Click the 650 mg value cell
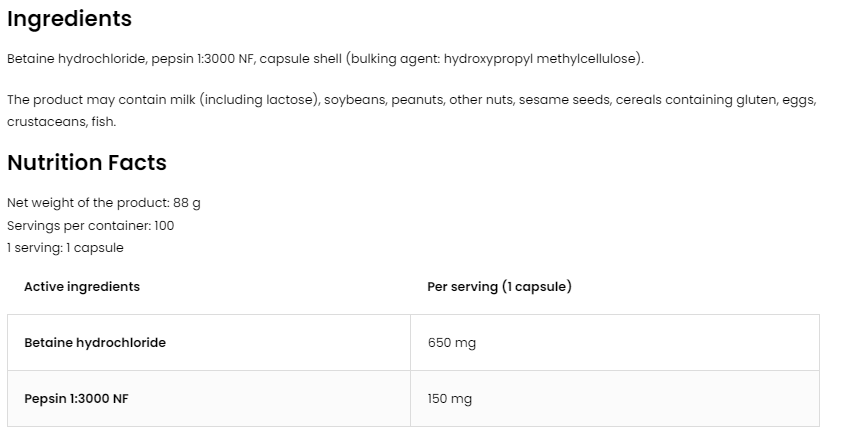 [452, 343]
